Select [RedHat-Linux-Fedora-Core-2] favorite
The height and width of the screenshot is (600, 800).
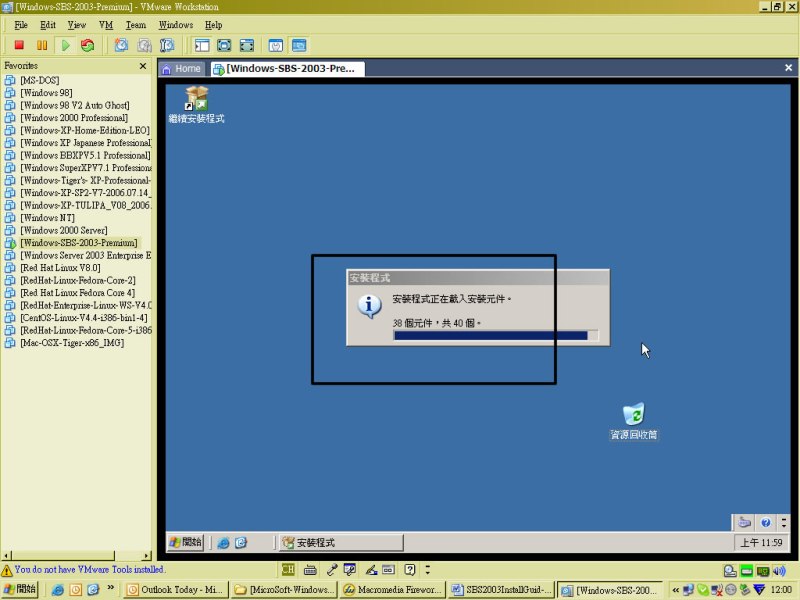tap(78, 280)
